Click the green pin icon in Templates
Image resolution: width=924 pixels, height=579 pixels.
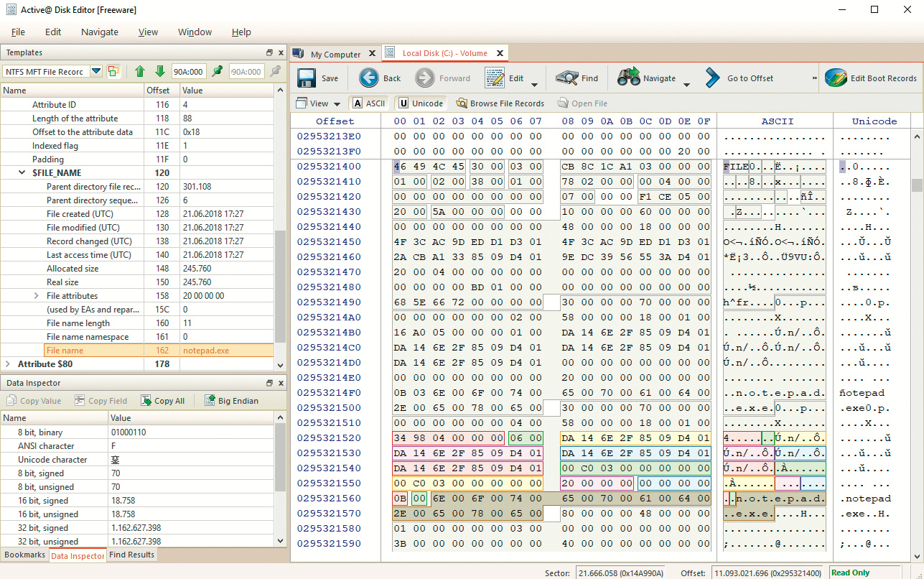point(218,71)
